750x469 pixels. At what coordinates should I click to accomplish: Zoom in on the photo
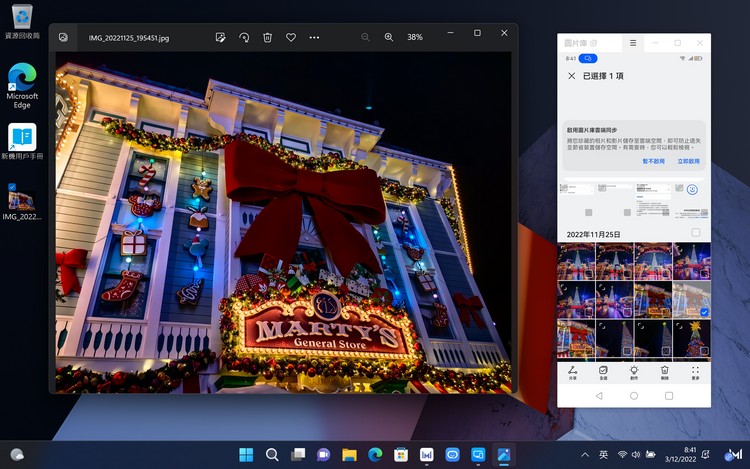[x=389, y=37]
